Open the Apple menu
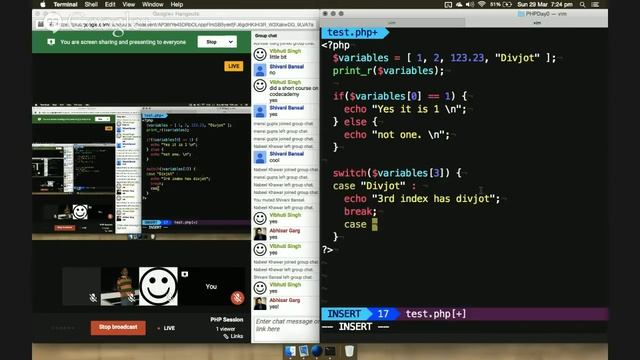 click(x=43, y=4)
